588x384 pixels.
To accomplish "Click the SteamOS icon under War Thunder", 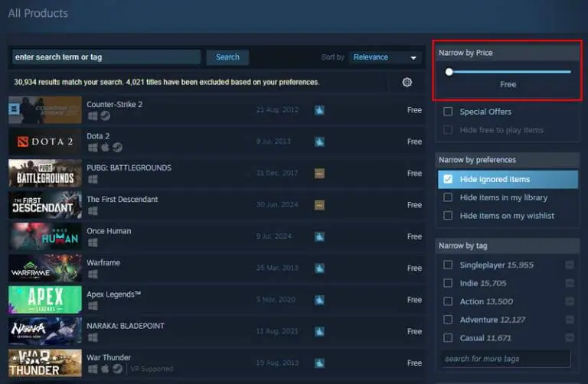I will click(x=117, y=369).
